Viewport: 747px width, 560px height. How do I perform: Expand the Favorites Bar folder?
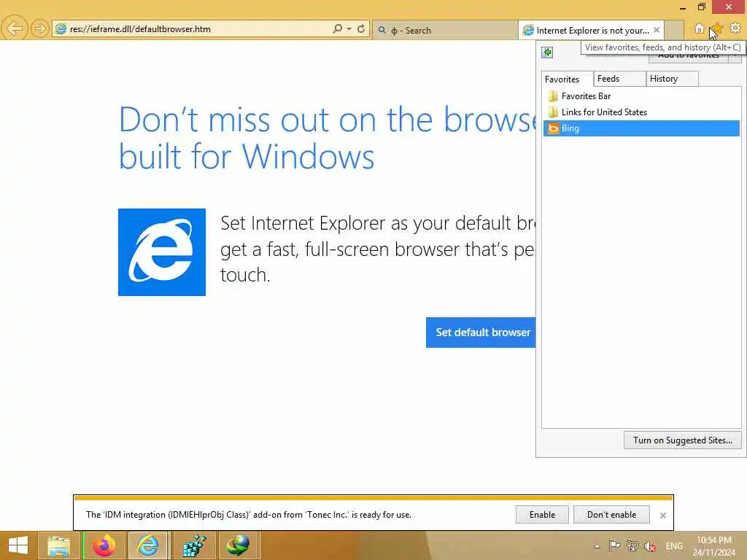click(641, 96)
